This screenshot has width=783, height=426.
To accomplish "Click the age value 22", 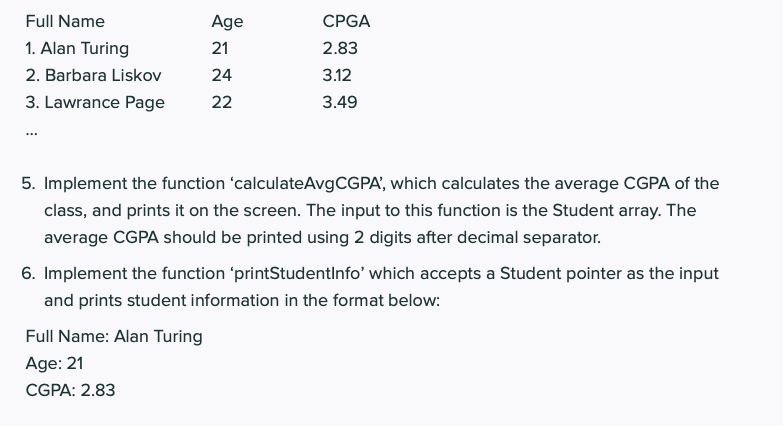I will point(221,102).
